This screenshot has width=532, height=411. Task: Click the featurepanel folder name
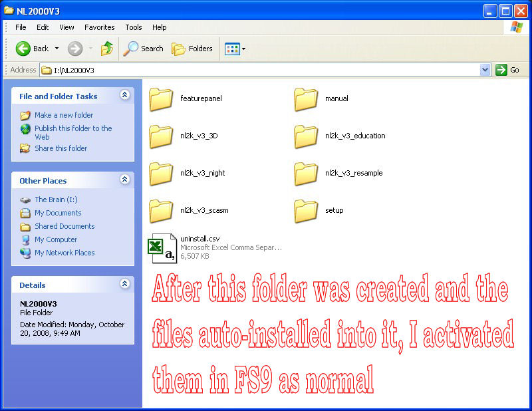click(201, 98)
